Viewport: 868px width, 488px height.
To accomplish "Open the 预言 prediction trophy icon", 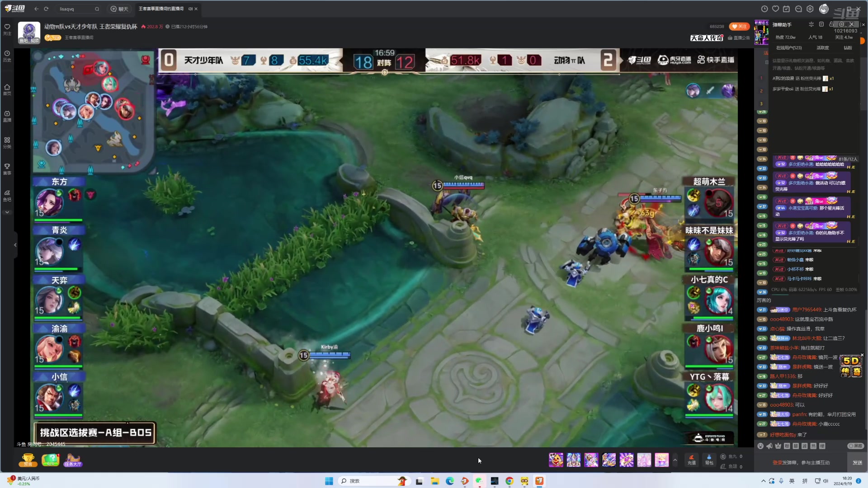I will click(28, 460).
